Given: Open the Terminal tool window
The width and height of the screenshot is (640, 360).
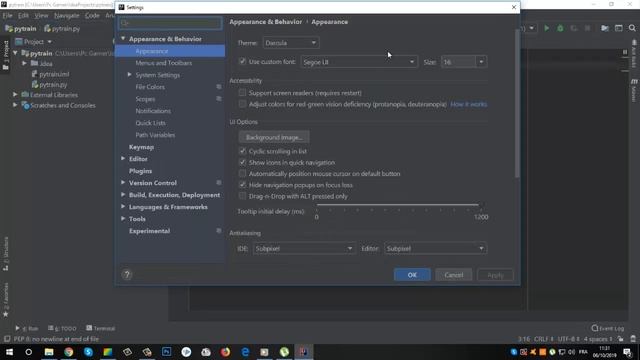Looking at the screenshot, I should (x=100, y=328).
